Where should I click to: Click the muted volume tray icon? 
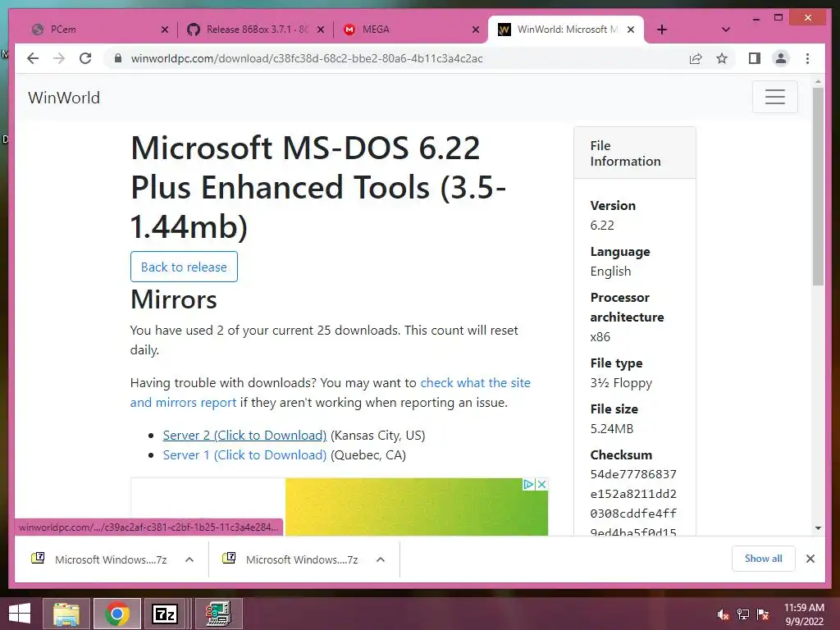pos(724,614)
